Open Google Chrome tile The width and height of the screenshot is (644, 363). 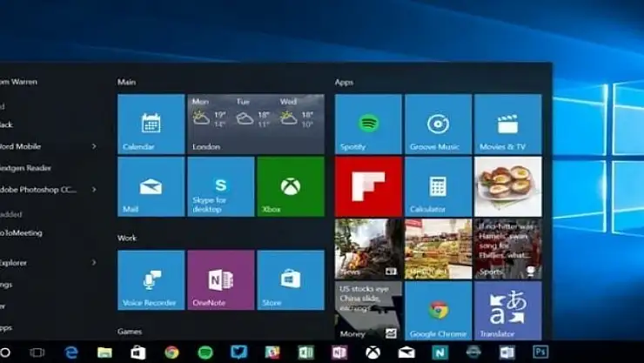coord(438,311)
